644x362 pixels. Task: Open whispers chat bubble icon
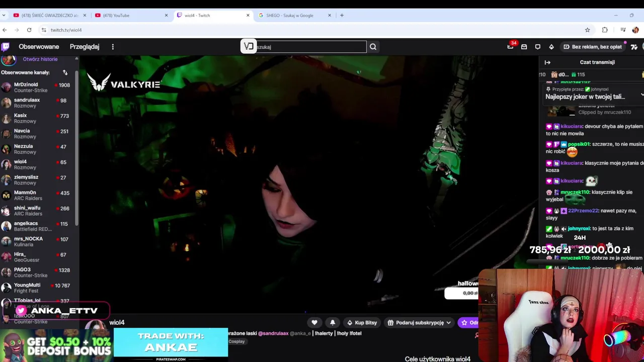pos(538,47)
